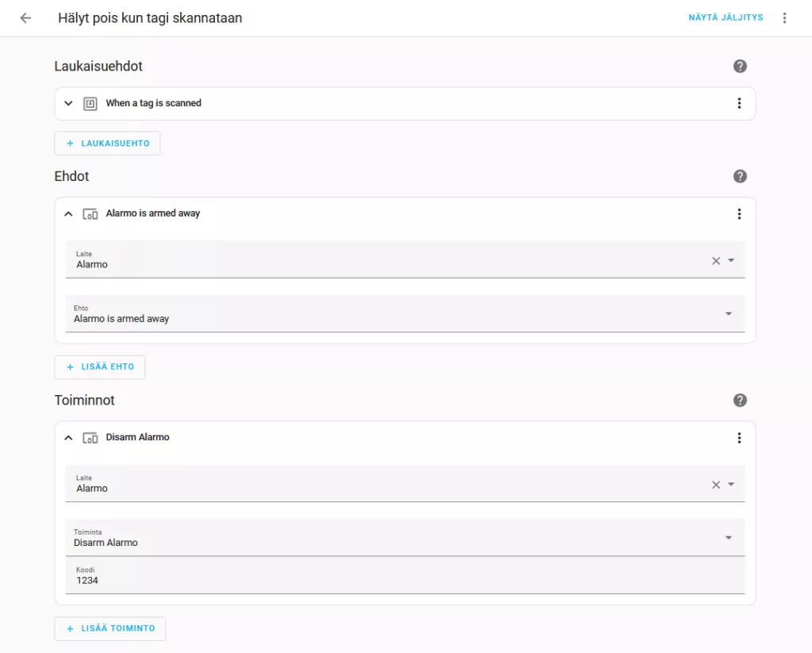Open Laite device dropdown in action card
812x653 pixels.
(731, 484)
